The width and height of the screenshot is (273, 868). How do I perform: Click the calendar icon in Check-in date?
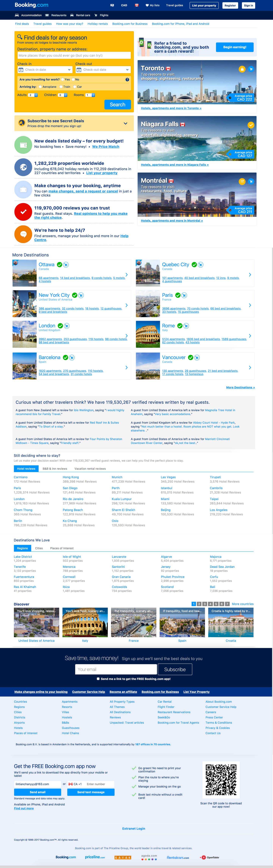click(x=21, y=70)
